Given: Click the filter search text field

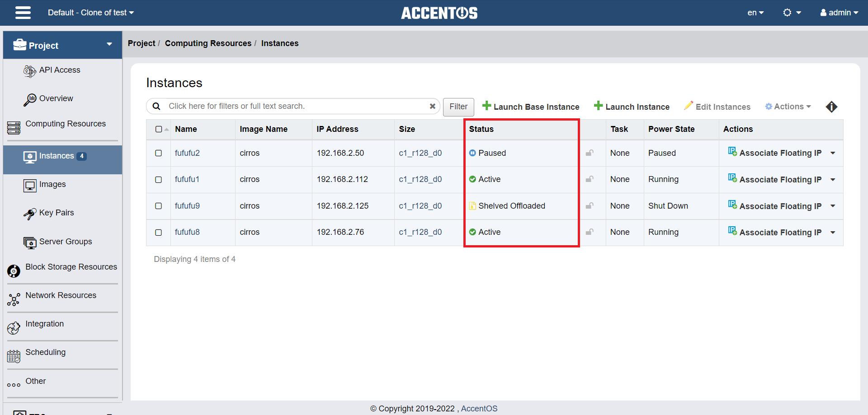Looking at the screenshot, I should [297, 106].
